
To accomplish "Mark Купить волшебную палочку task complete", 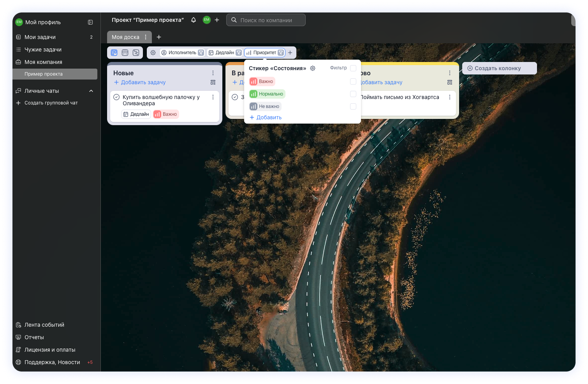I will click(x=116, y=97).
